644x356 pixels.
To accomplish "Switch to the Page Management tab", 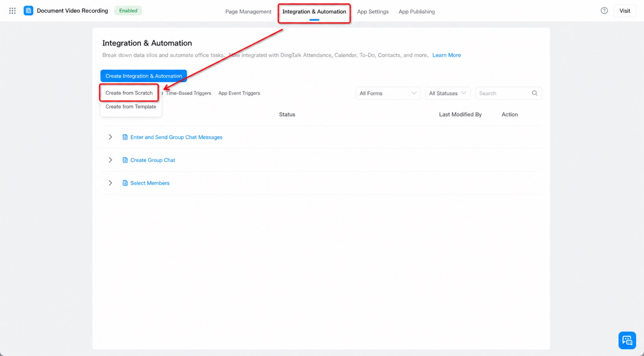I will 248,11.
